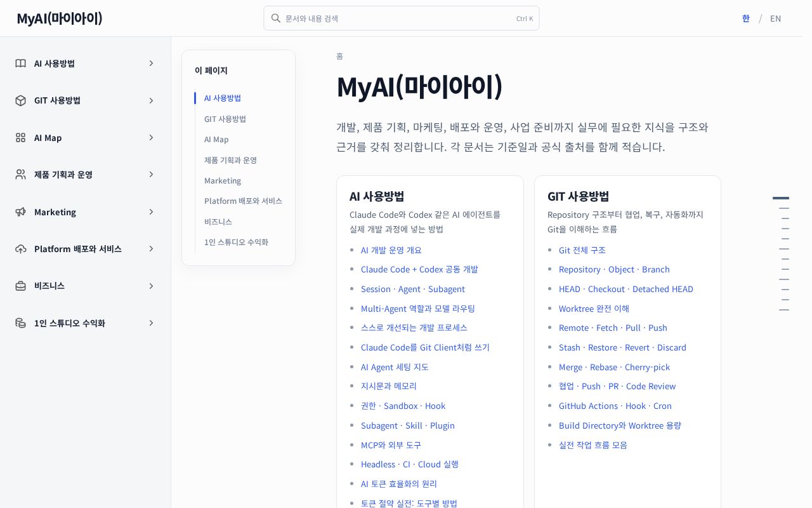Click the coins icon beside 1인 스튜디오 수익화

point(21,323)
